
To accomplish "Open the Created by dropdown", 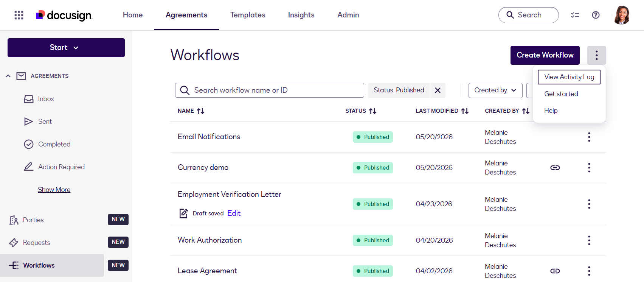I will pyautogui.click(x=495, y=90).
